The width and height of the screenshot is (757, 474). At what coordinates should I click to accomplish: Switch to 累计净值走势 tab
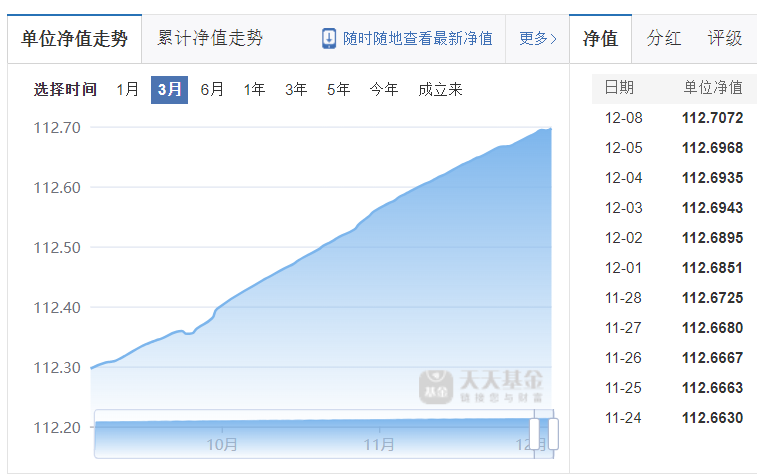(x=210, y=38)
